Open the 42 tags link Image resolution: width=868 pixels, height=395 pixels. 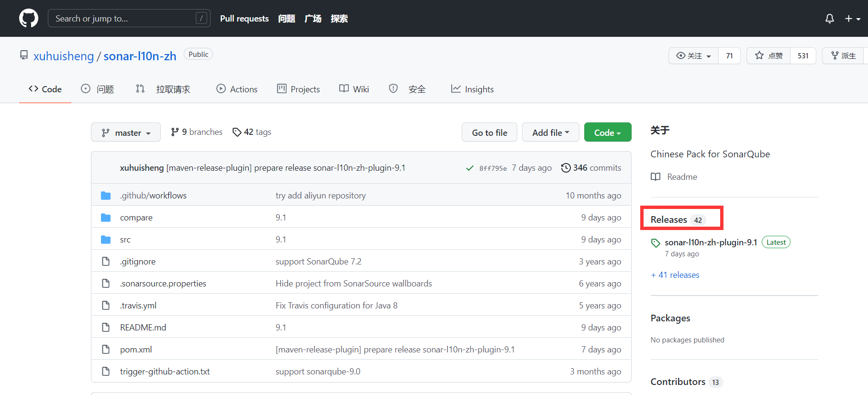pos(252,132)
